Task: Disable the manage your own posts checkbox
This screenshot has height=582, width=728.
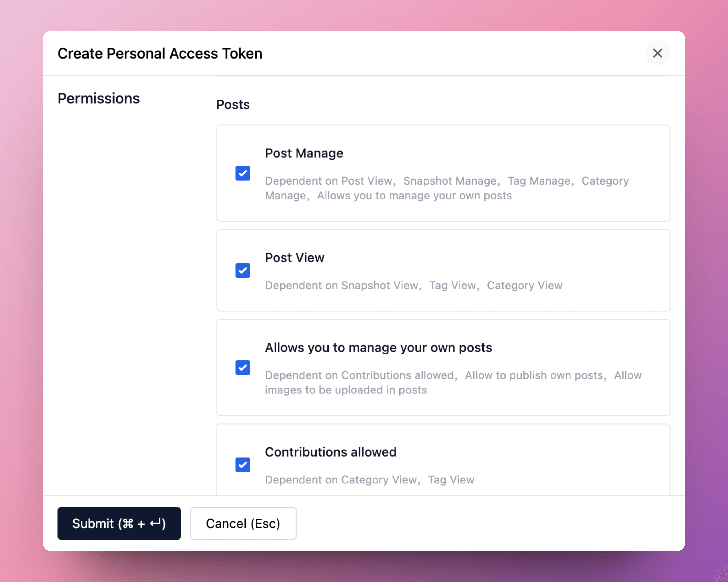Action: coord(242,367)
